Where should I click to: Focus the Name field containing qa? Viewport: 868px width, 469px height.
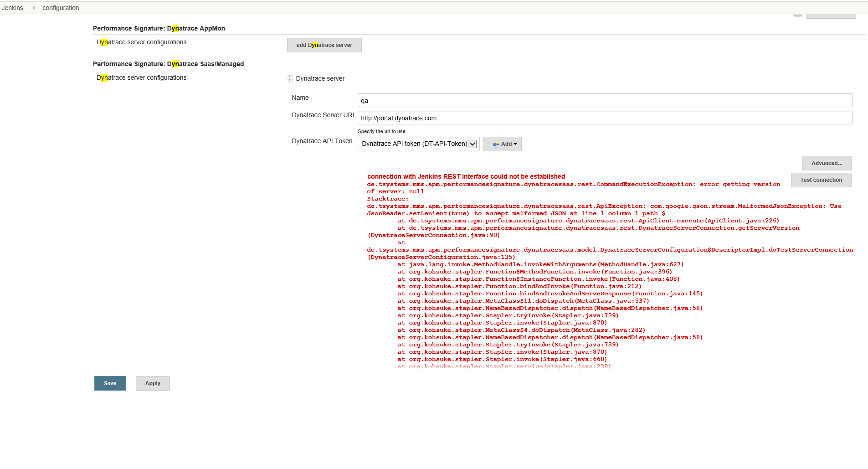tap(605, 101)
